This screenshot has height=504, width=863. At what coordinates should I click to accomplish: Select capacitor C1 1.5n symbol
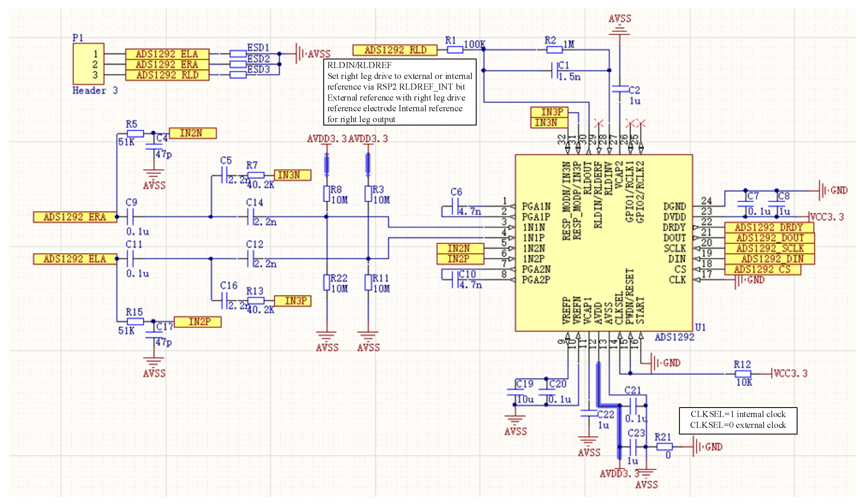click(555, 71)
